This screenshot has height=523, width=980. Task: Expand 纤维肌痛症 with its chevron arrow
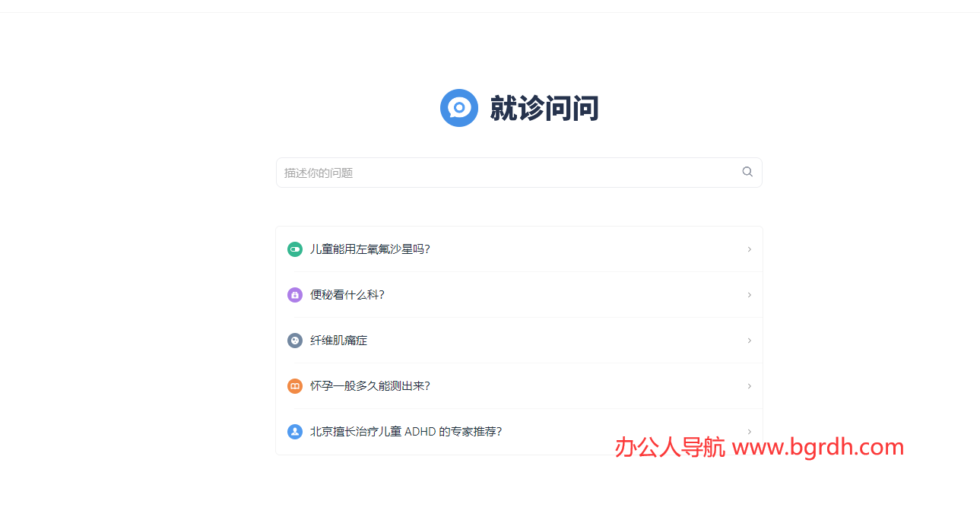pos(749,340)
